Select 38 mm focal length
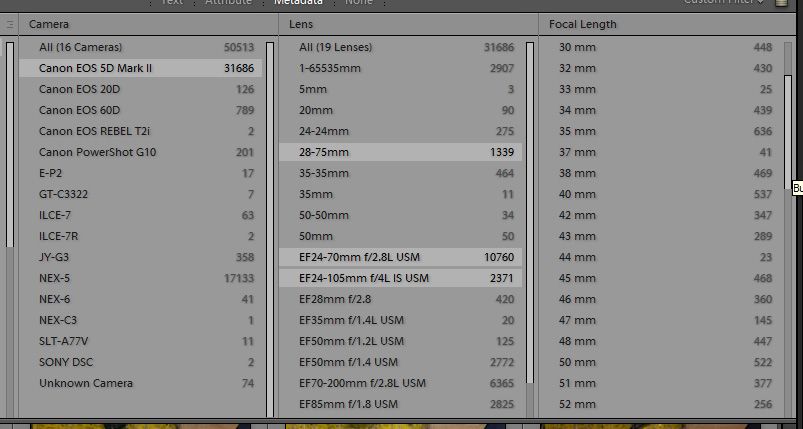Viewport: 803px width, 429px height. pyautogui.click(x=661, y=173)
